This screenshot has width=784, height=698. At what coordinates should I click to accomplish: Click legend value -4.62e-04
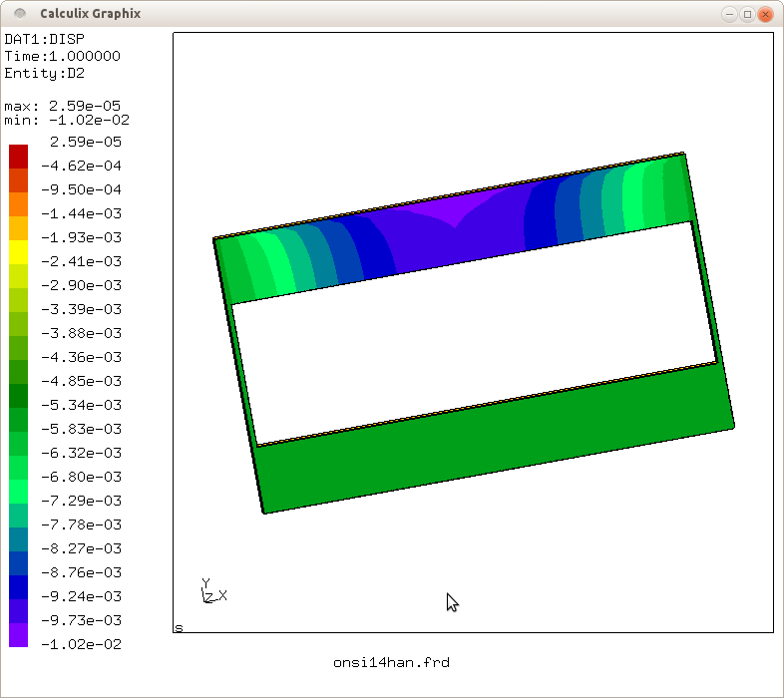pyautogui.click(x=81, y=166)
